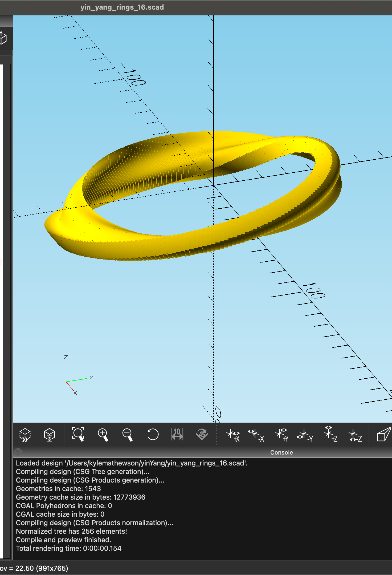
Task: Close the Console panel
Action: (x=18, y=452)
